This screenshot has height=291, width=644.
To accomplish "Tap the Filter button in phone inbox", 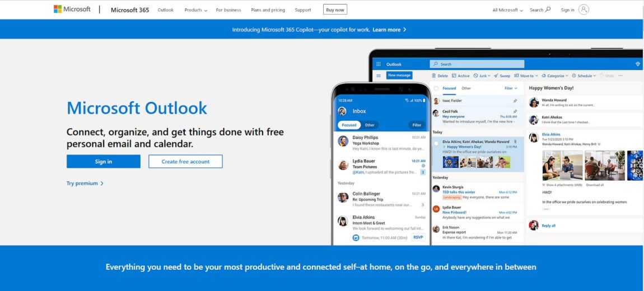I will 417,125.
